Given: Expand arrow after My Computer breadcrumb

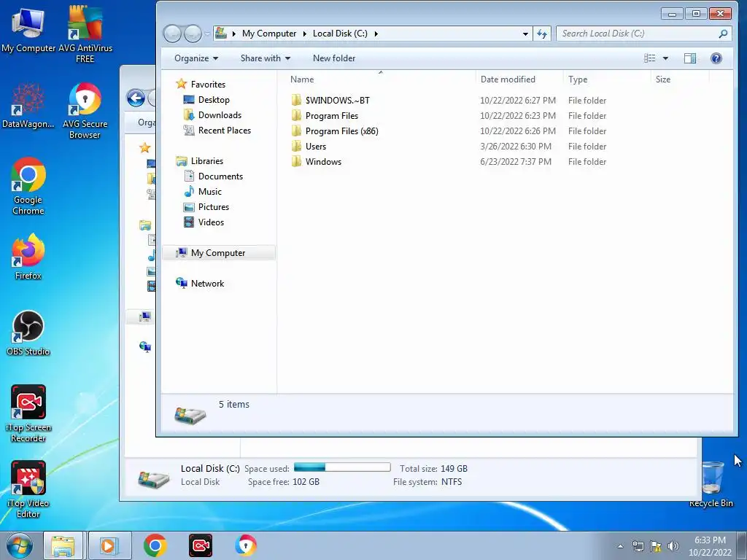Looking at the screenshot, I should pos(304,34).
